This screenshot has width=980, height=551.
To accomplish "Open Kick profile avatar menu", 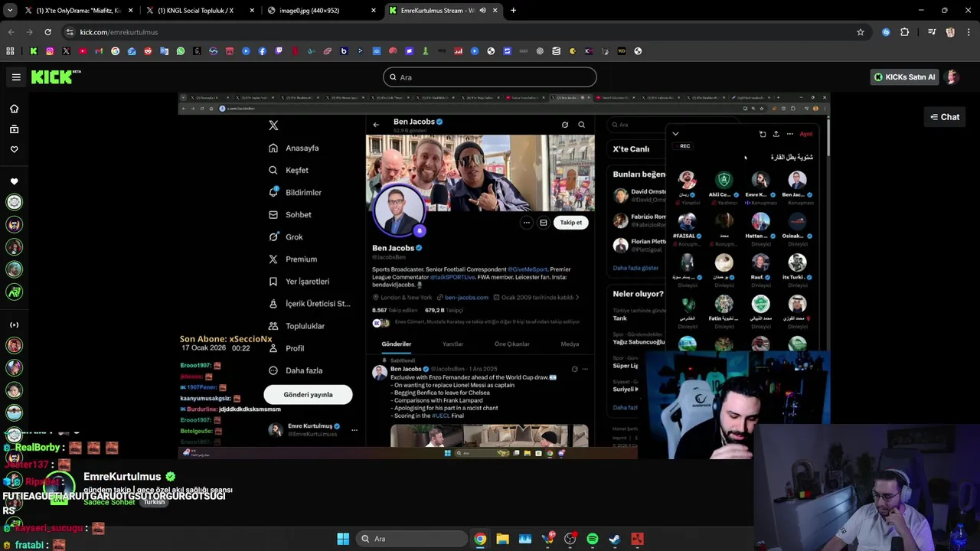I will (x=952, y=77).
